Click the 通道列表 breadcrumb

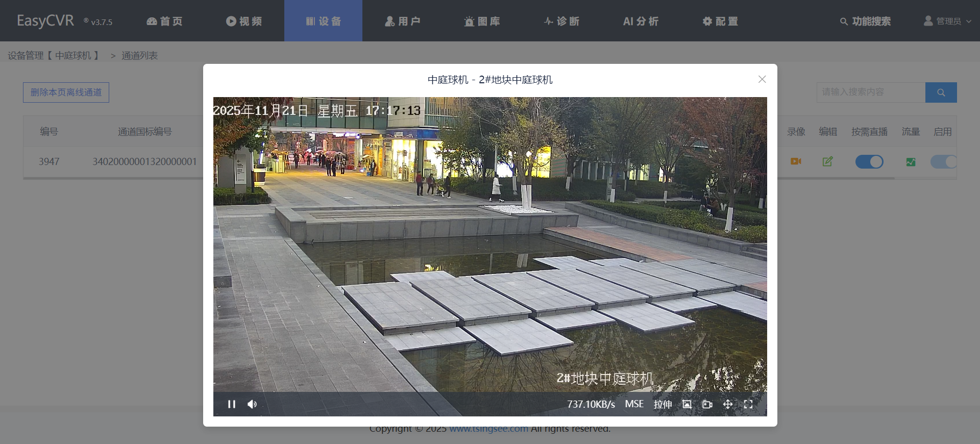click(x=139, y=55)
